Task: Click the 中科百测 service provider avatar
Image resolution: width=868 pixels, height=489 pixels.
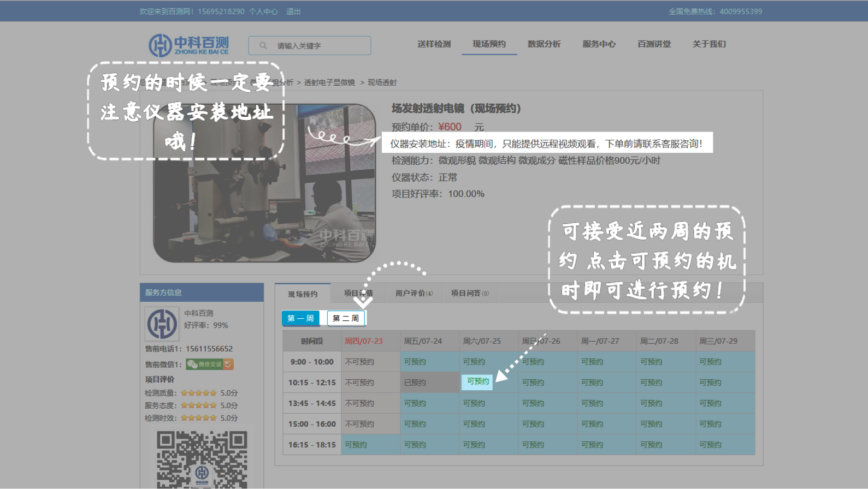Action: pos(162,324)
